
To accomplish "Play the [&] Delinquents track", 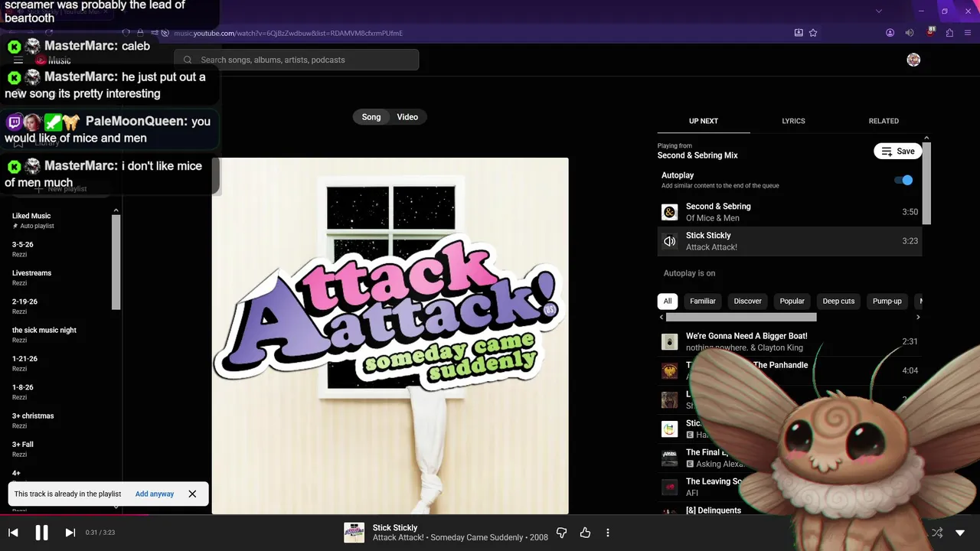I will click(714, 510).
